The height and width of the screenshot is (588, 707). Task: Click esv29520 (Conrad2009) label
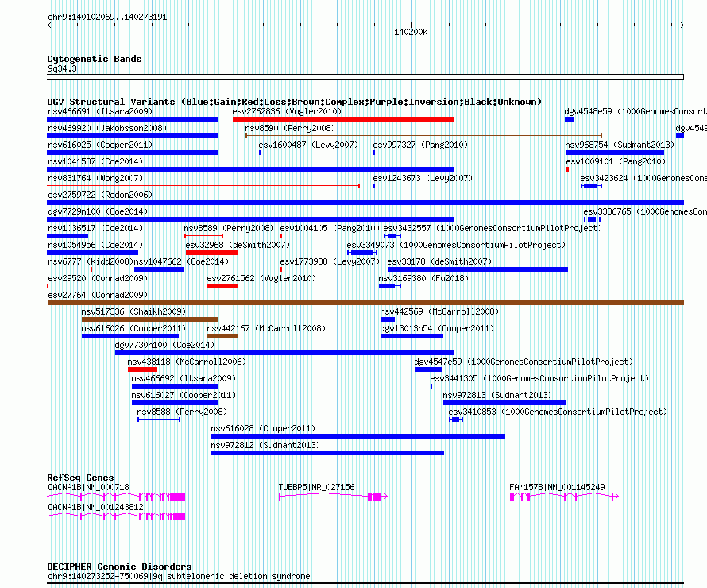(x=98, y=278)
